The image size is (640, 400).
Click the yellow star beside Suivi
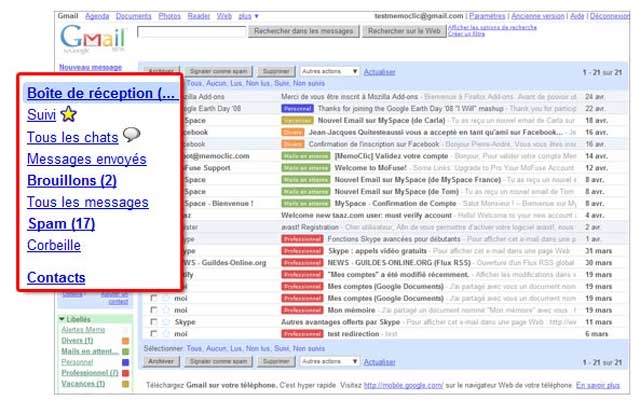point(68,115)
